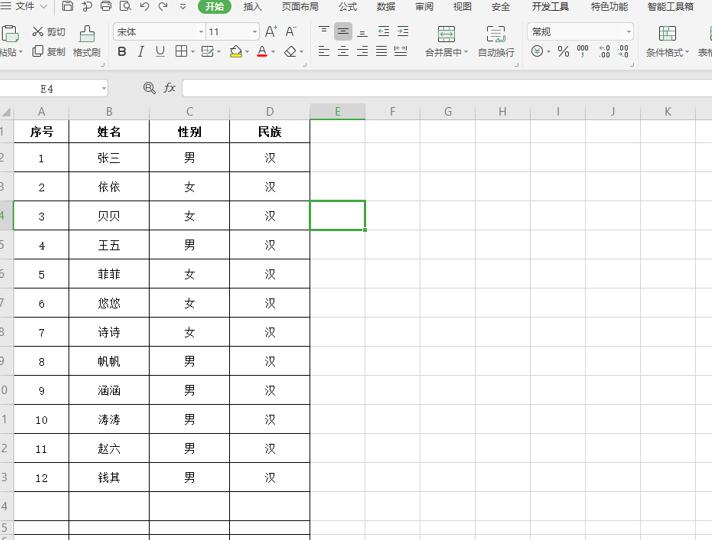Click the Print icon in quick access bar
712x540 pixels.
click(x=106, y=6)
